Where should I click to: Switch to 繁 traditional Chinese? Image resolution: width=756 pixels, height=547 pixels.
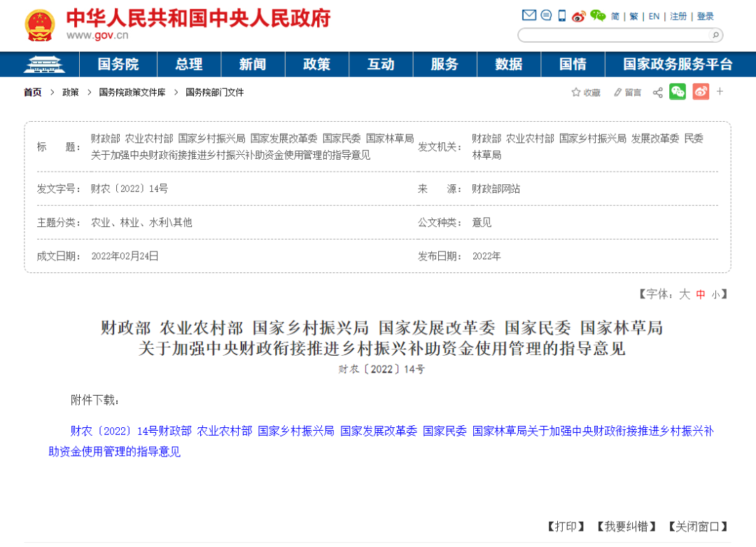click(633, 16)
